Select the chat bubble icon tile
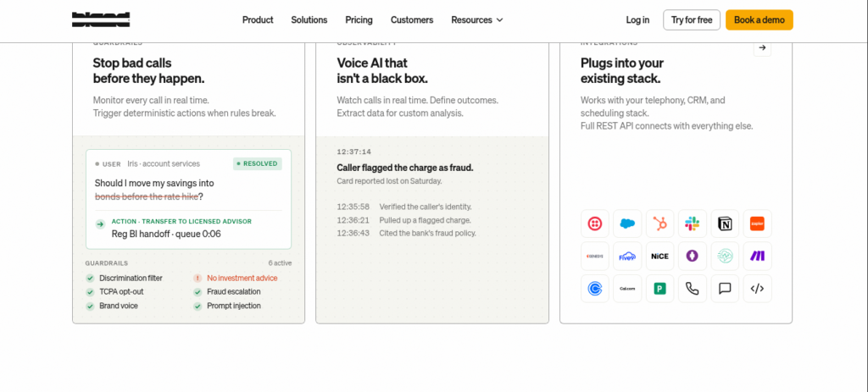This screenshot has width=868, height=392. (x=726, y=289)
